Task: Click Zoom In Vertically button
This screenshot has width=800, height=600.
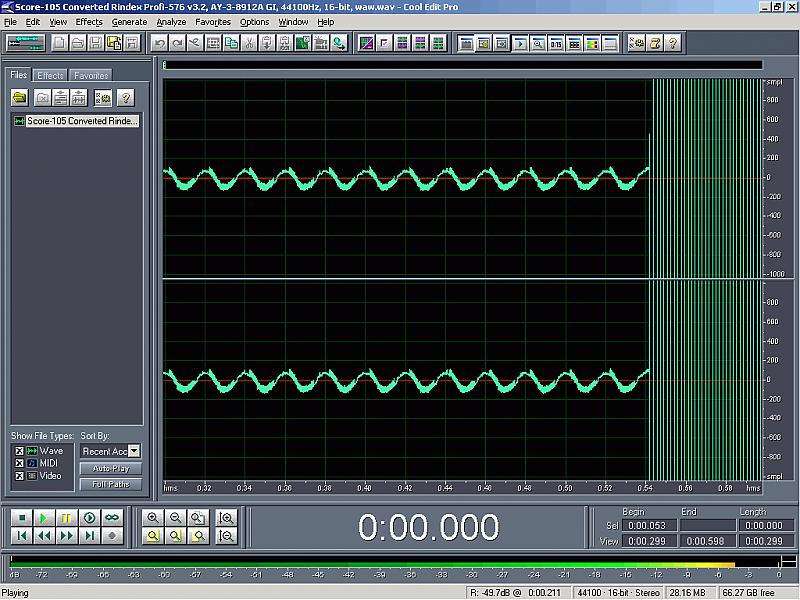Action: [x=227, y=518]
